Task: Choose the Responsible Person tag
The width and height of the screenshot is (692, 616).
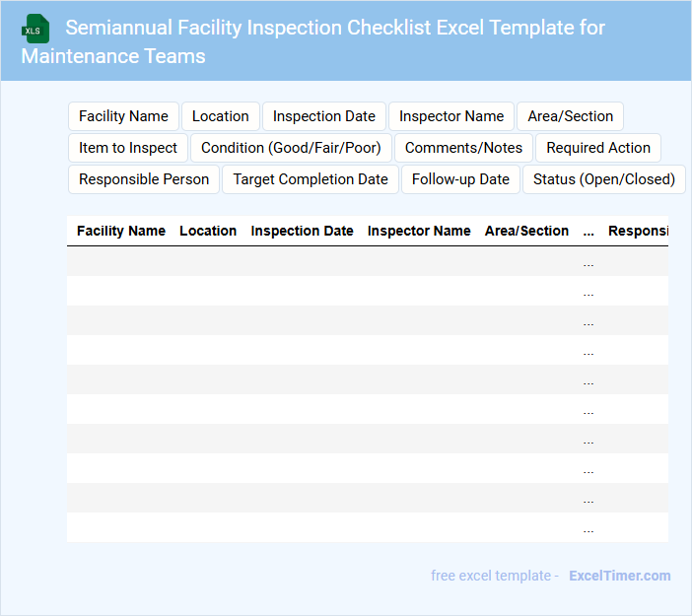Action: [144, 179]
